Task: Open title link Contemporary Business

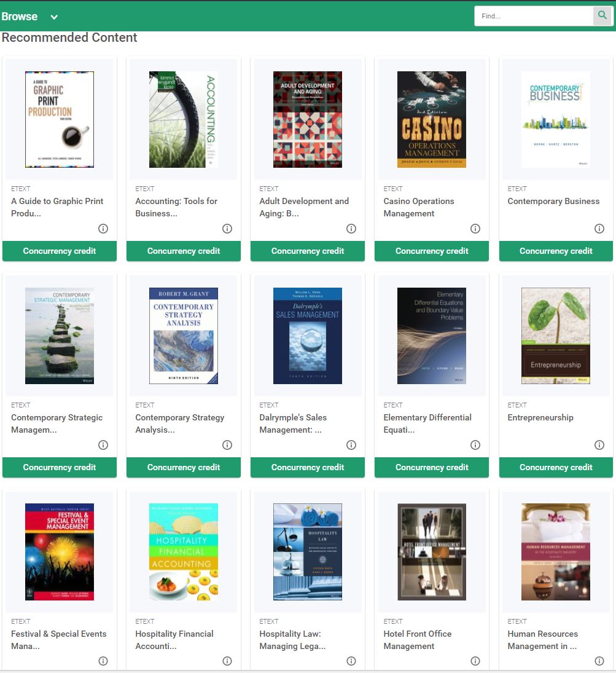Action: 553,202
